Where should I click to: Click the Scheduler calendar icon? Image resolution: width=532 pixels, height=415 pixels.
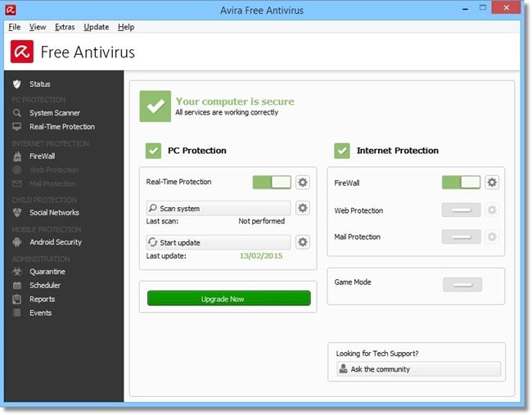[16, 286]
